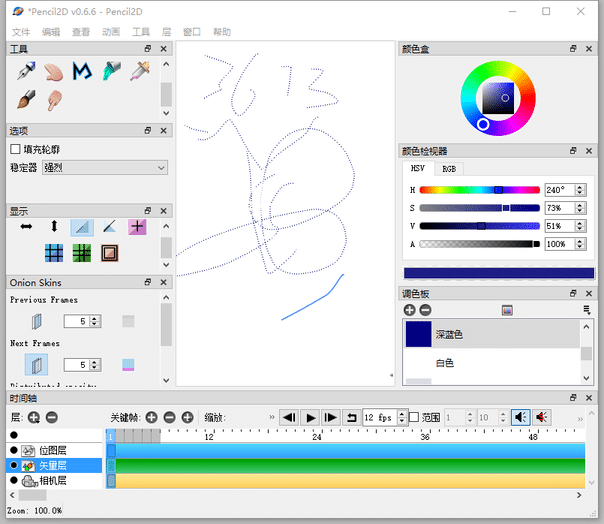
Task: Select the 矢量层 layer
Action: (53, 465)
